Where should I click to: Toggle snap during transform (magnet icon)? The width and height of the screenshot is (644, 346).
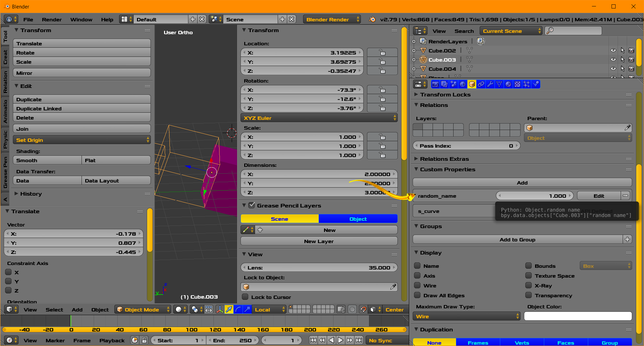click(363, 309)
